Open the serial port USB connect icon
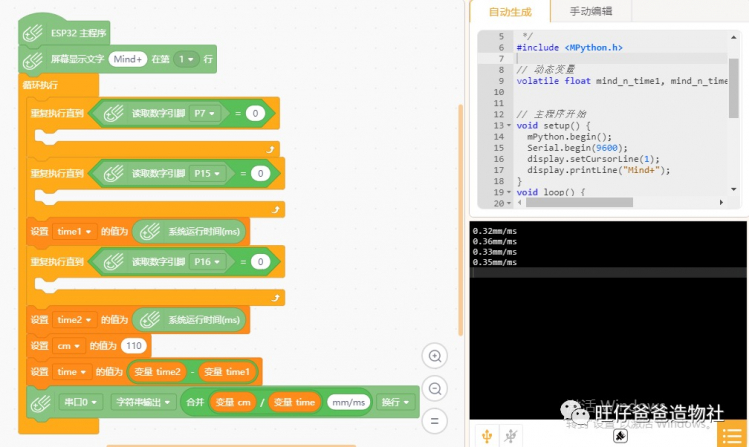This screenshot has width=749, height=447. click(487, 436)
